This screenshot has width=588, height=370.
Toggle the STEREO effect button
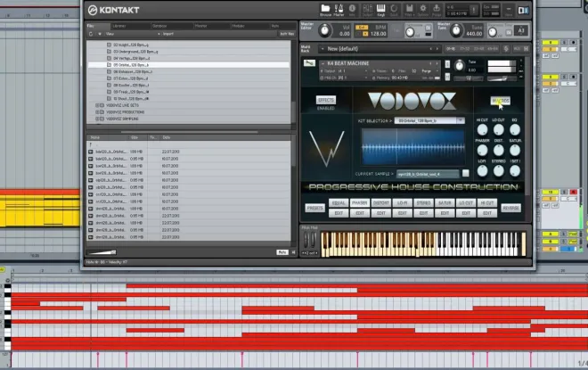point(423,203)
